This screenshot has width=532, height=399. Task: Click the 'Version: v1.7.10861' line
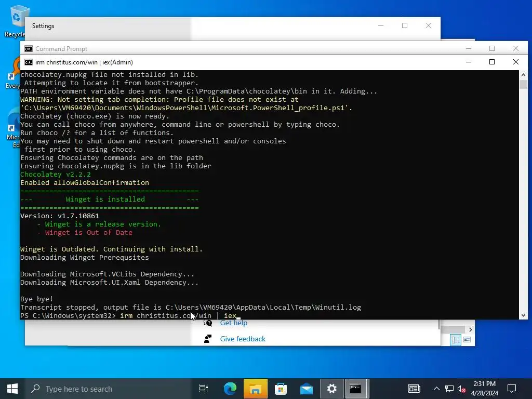60,216
